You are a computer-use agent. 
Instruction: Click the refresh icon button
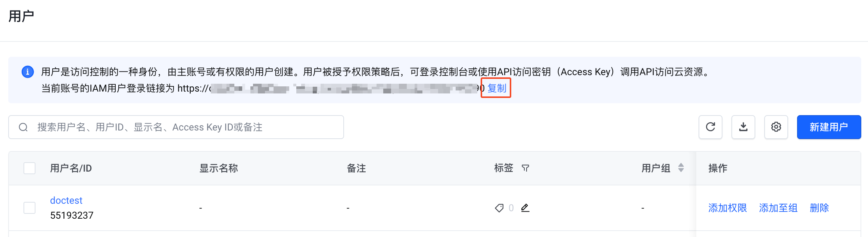(710, 127)
